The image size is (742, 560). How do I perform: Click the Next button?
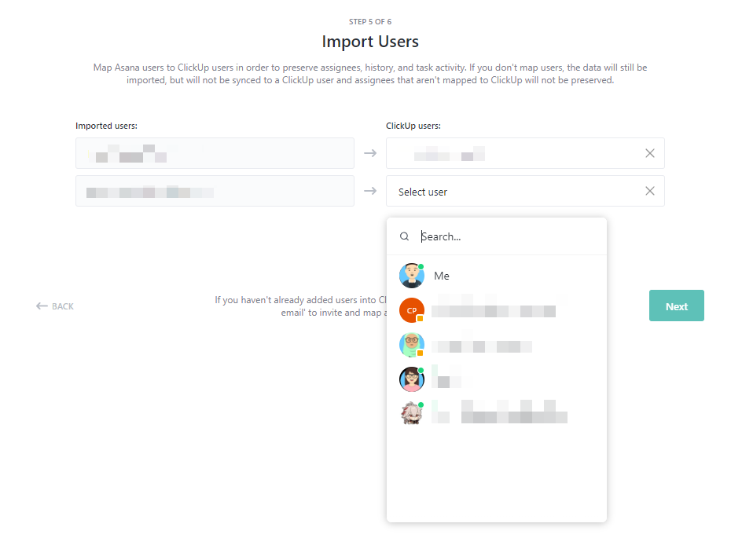(676, 306)
